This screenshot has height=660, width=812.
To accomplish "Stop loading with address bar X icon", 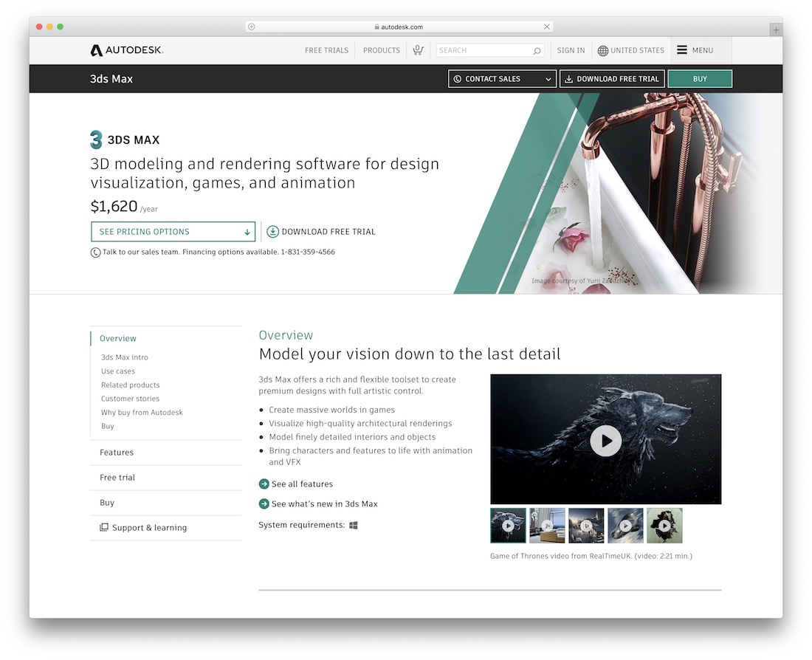I will (547, 27).
